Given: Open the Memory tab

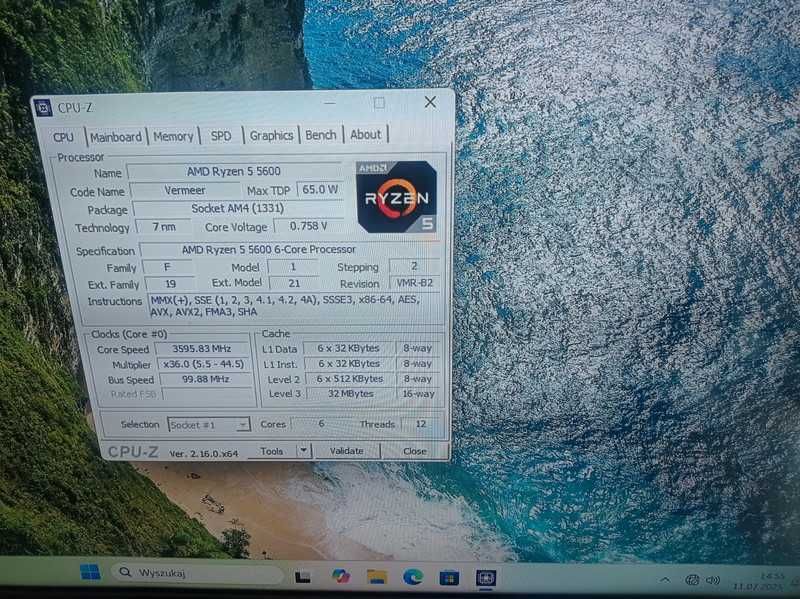Looking at the screenshot, I should (173, 136).
